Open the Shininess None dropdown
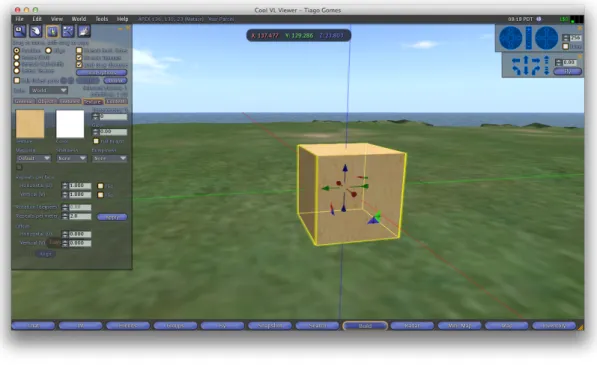Image resolution: width=597 pixels, height=365 pixels. tap(72, 158)
